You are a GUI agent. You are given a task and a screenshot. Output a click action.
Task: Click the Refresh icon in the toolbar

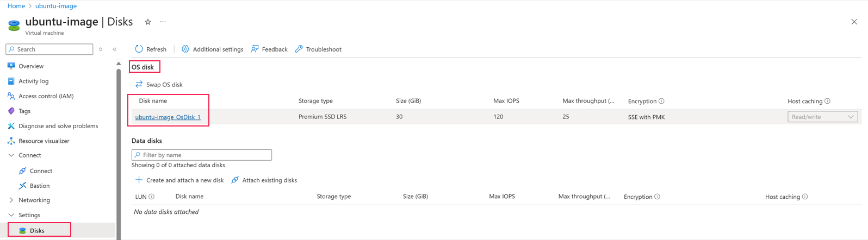tap(139, 49)
